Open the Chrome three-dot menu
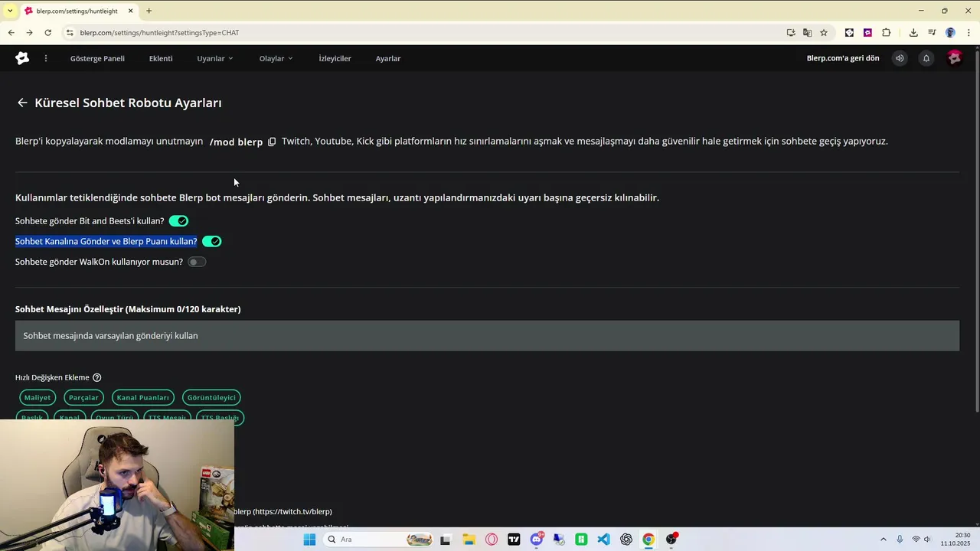 [x=969, y=33]
